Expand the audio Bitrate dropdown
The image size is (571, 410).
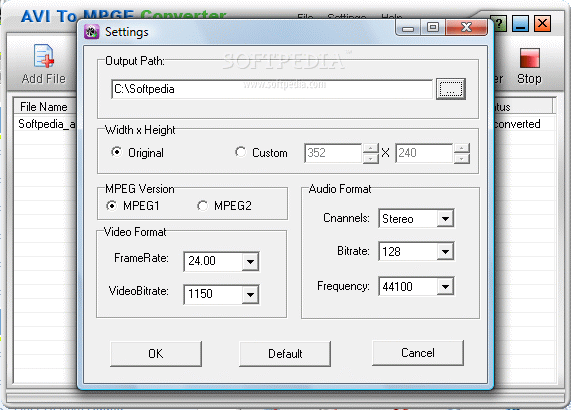445,252
